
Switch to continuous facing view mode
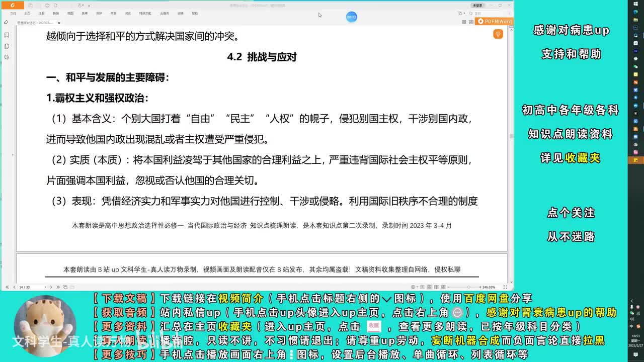pyautogui.click(x=443, y=287)
